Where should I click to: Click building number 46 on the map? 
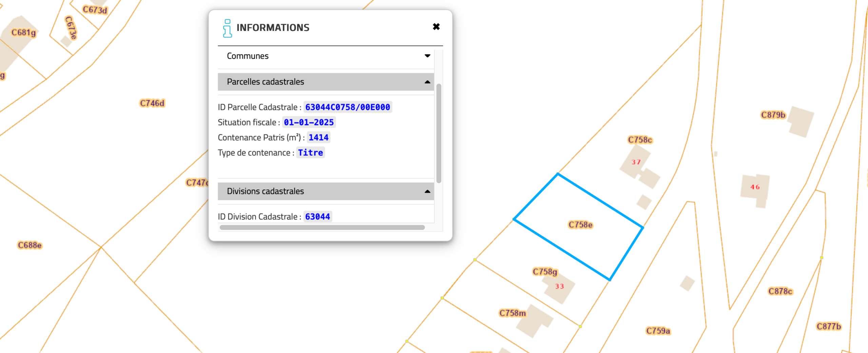tap(755, 187)
